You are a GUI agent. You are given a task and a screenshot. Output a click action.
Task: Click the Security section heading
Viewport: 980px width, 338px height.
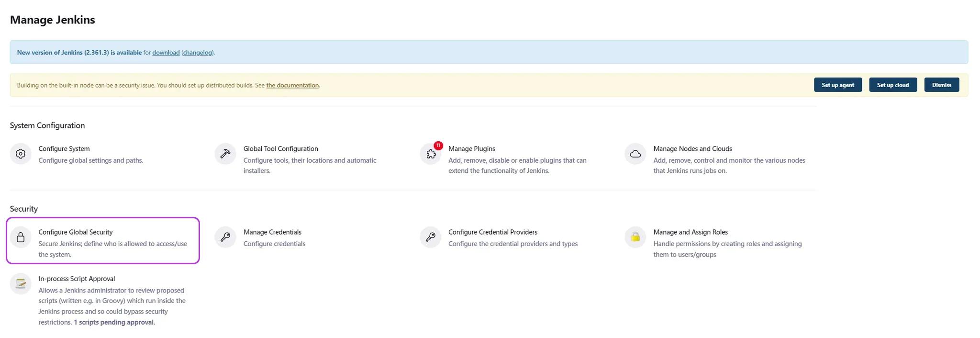click(x=24, y=209)
